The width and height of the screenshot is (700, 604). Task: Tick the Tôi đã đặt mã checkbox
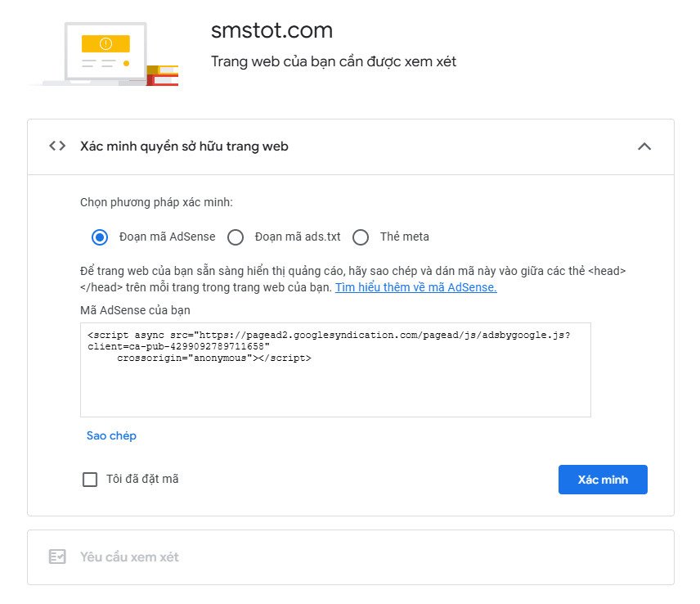(90, 480)
